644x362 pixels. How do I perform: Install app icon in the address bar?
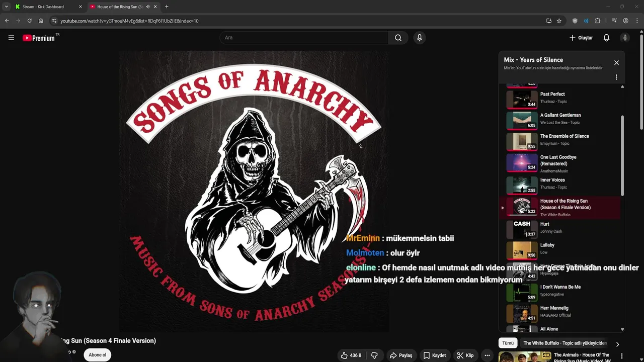point(548,21)
